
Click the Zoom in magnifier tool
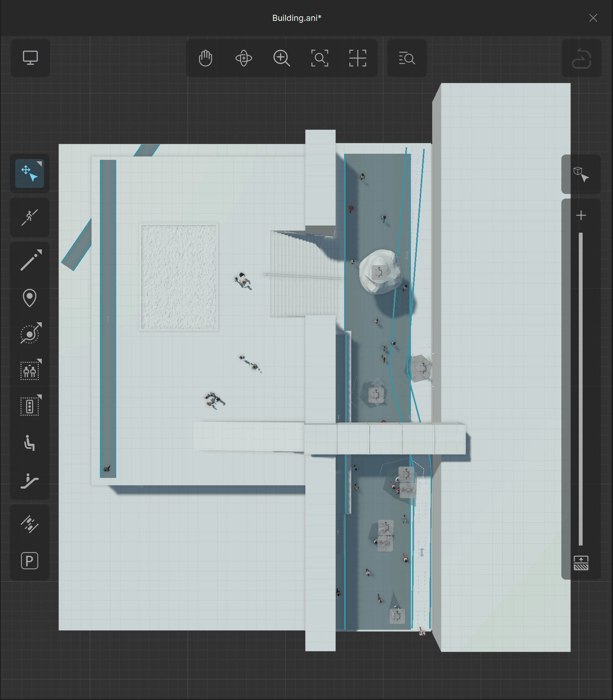point(281,58)
